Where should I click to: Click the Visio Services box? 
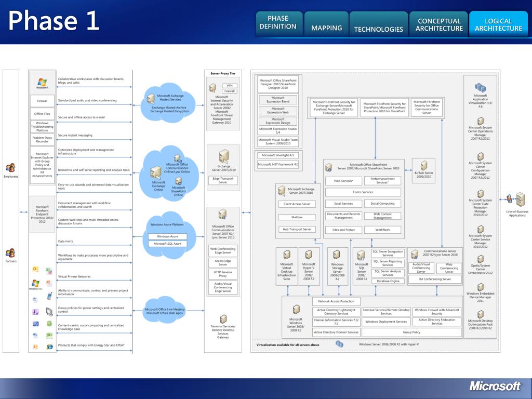pos(343,181)
